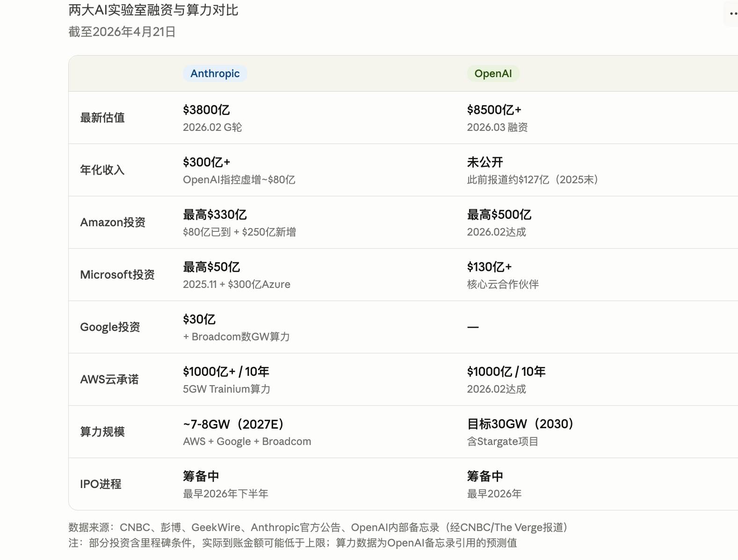
Task: Click 筹备中 in the Anthropic IPO cell
Action: pyautogui.click(x=201, y=476)
